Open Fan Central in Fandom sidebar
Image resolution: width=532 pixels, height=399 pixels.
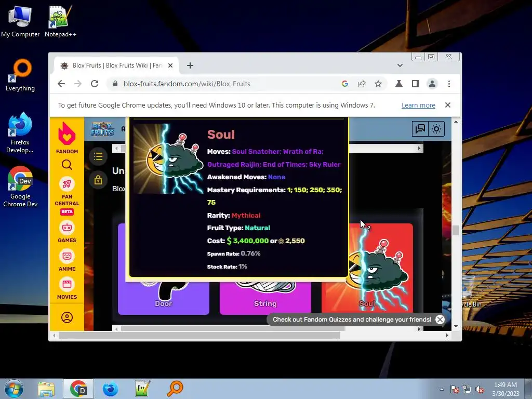click(67, 196)
